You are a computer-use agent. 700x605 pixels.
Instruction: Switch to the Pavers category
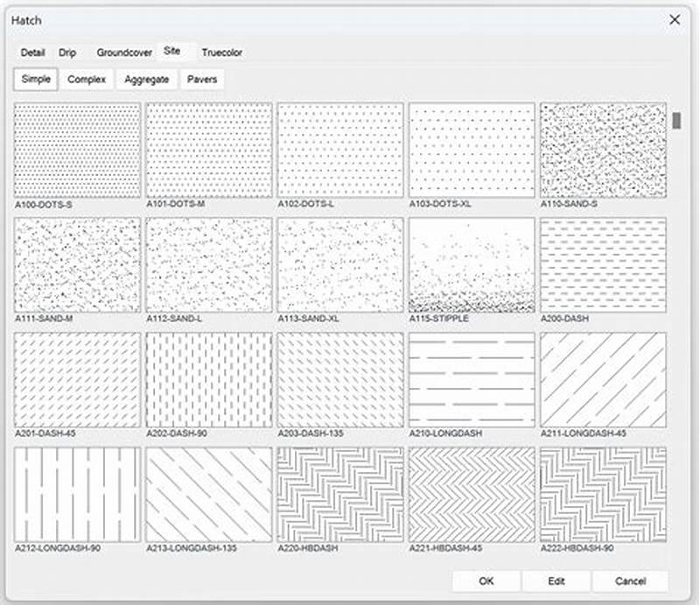point(202,79)
